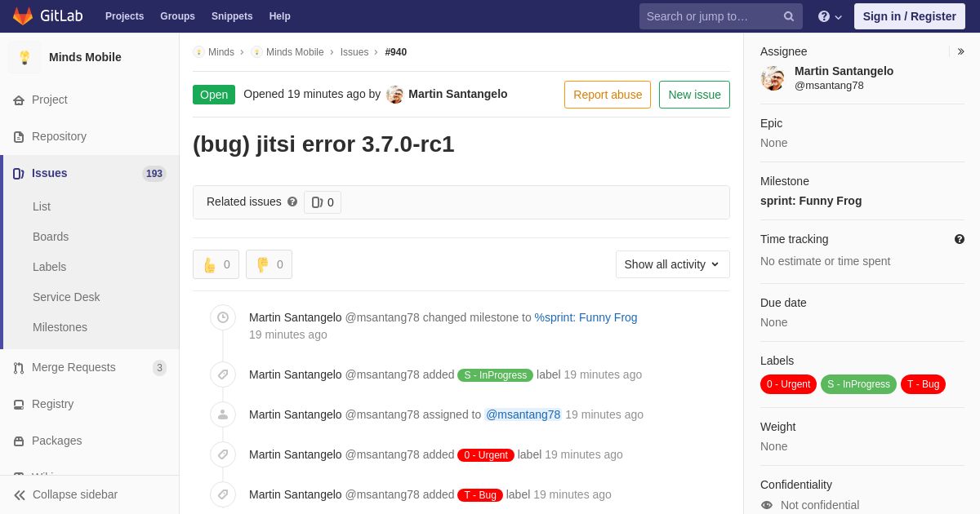980x514 pixels.
Task: Click the label tag icon beside S - InProgress
Action: click(223, 374)
